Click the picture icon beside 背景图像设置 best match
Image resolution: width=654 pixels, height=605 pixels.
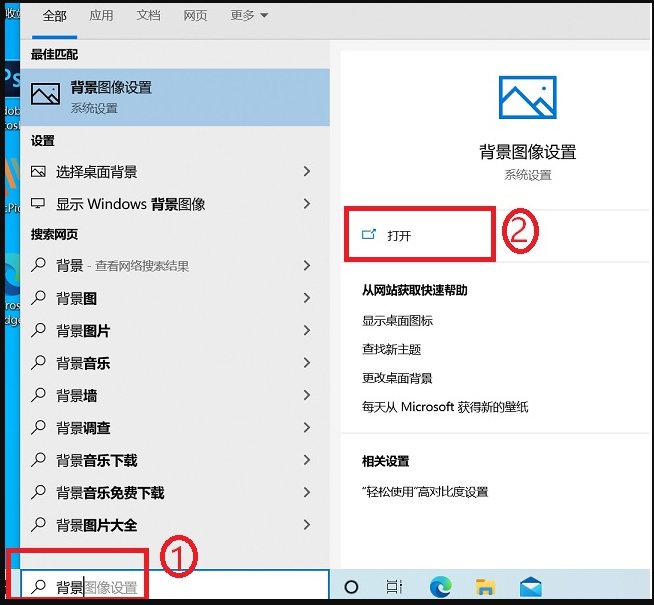click(45, 93)
